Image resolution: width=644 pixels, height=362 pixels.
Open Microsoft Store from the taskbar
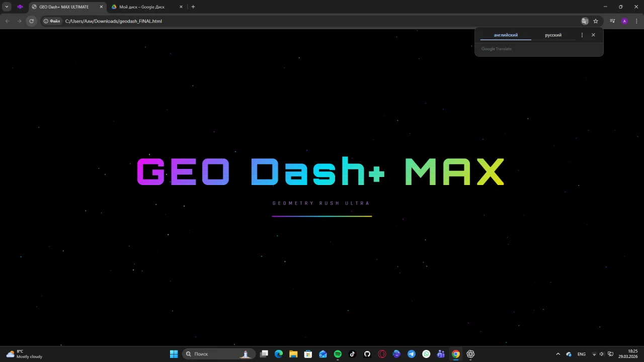click(x=308, y=354)
